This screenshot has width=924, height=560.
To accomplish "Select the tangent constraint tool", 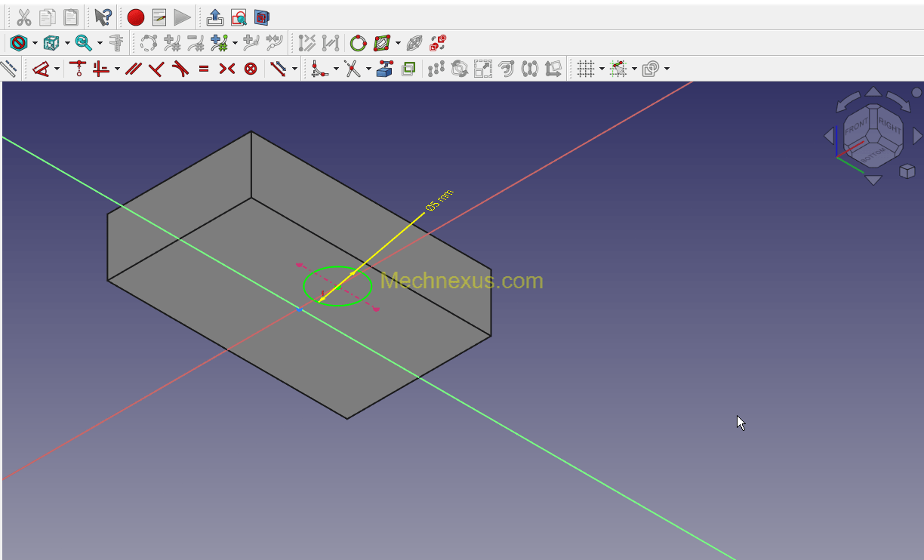I will (x=180, y=69).
